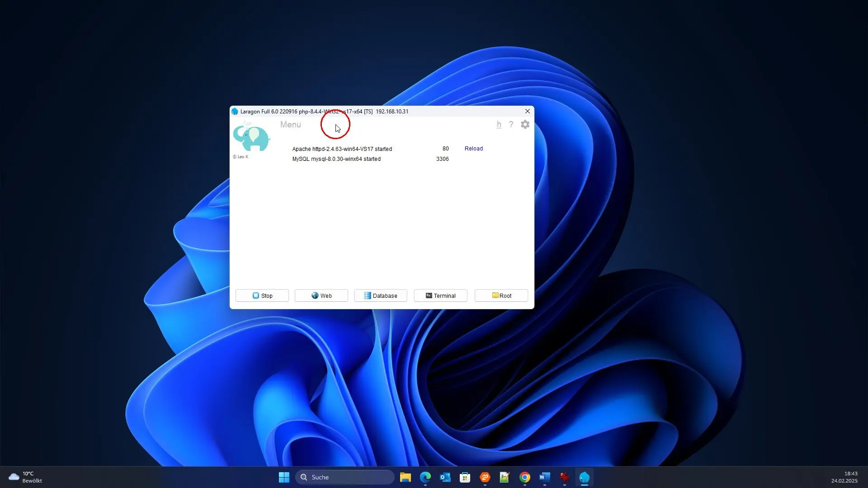
Task: Click the Laragon taskbar icon
Action: coord(584,477)
